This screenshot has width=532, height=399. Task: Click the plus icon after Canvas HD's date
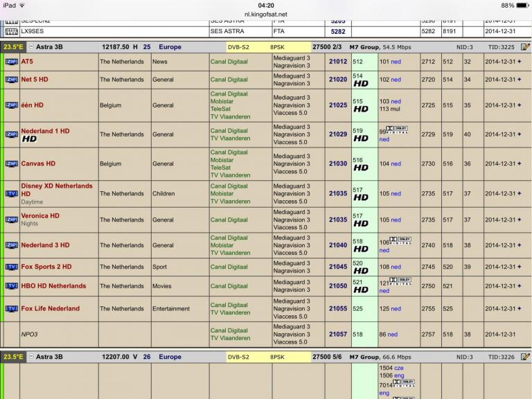[519, 163]
